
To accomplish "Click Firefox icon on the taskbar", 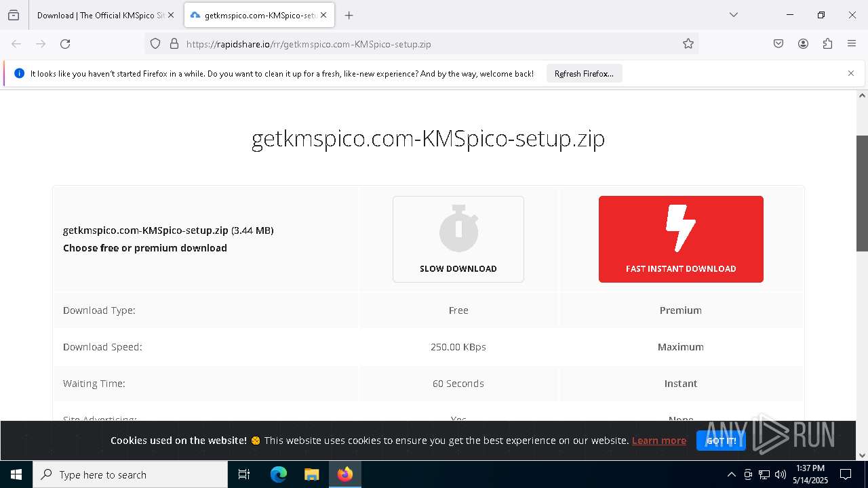I will 345,474.
